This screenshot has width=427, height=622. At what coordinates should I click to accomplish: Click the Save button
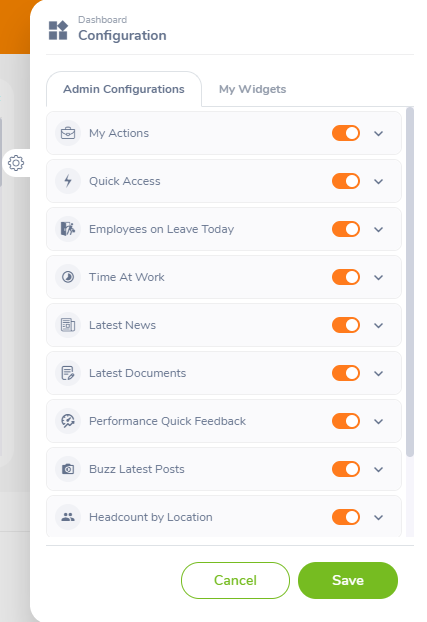coord(348,580)
